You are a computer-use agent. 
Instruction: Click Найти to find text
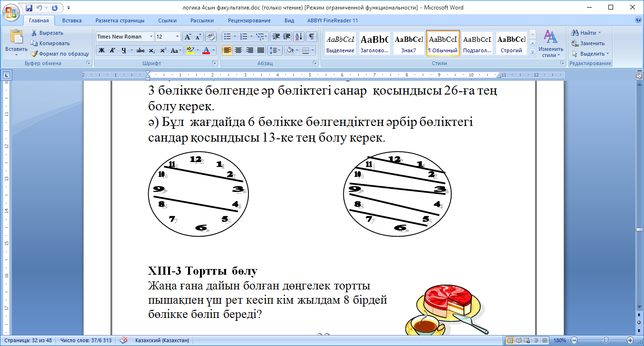click(x=587, y=33)
